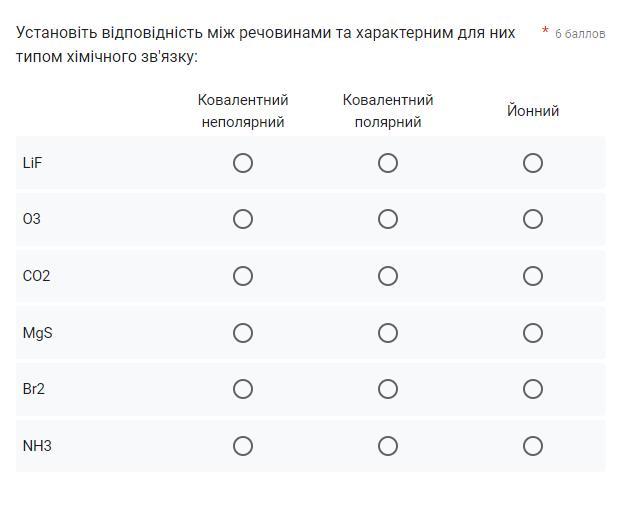Pick Йонний radio in MgS row
This screenshot has height=507, width=622.
(533, 333)
